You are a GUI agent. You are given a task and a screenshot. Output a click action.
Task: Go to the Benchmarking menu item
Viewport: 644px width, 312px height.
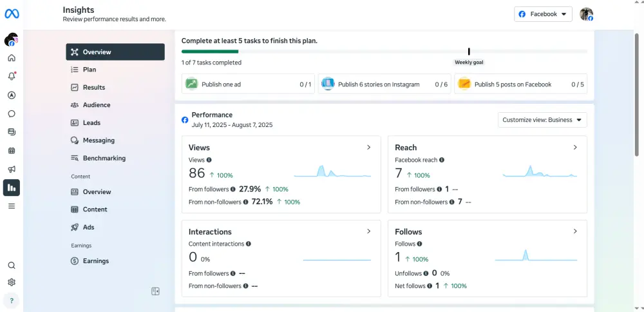tap(104, 158)
